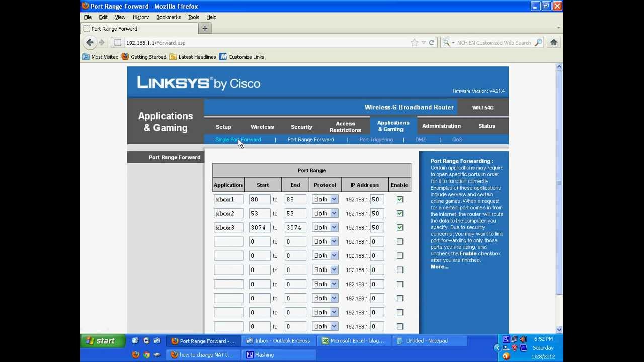Open the Tools menu
The width and height of the screenshot is (644, 362).
tap(194, 17)
